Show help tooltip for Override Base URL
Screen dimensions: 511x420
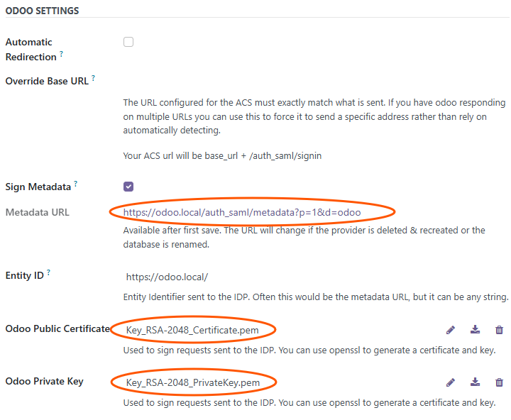[x=93, y=78]
